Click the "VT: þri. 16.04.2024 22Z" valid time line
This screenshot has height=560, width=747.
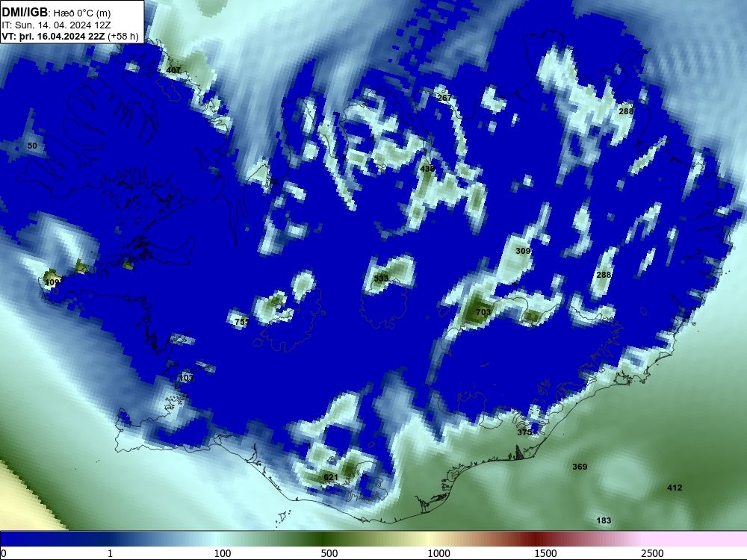tap(53, 36)
